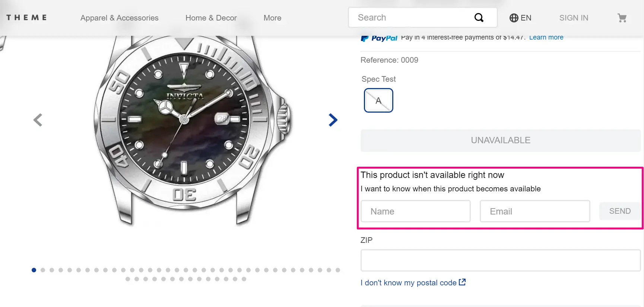Open the shopping cart
The height and width of the screenshot is (307, 644).
point(622,18)
